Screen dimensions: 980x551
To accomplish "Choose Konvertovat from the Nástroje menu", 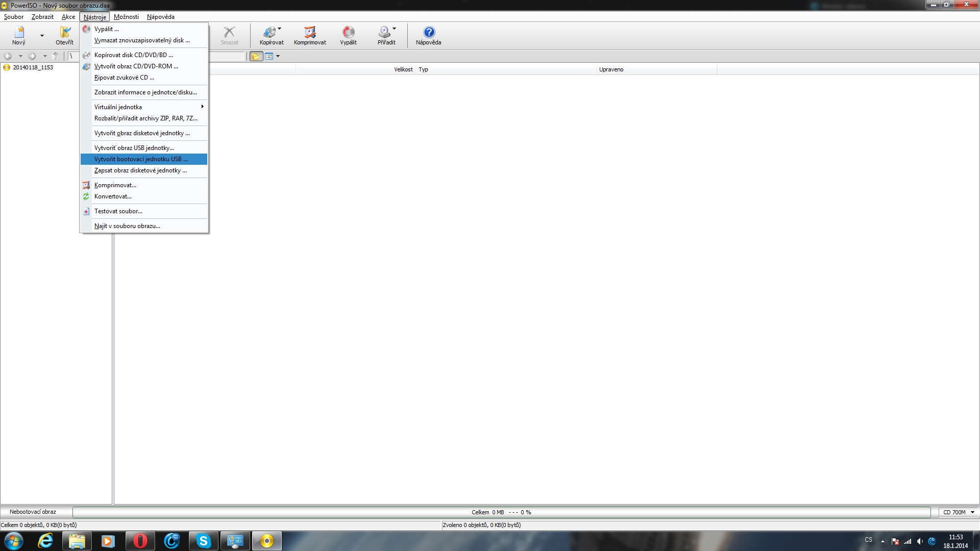I will 113,196.
